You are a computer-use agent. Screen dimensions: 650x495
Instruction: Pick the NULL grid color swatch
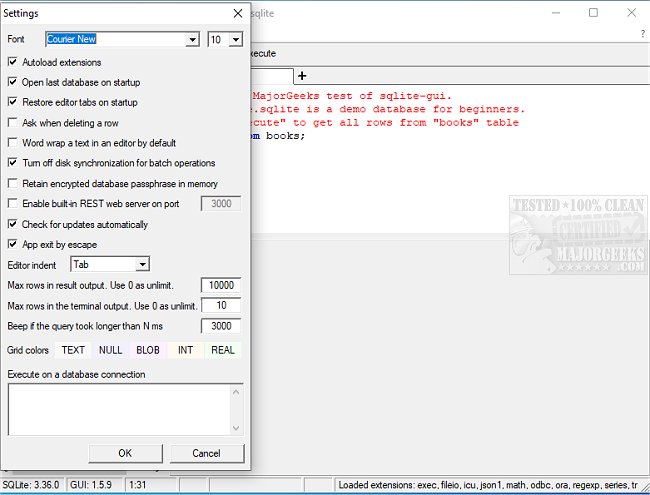click(110, 350)
